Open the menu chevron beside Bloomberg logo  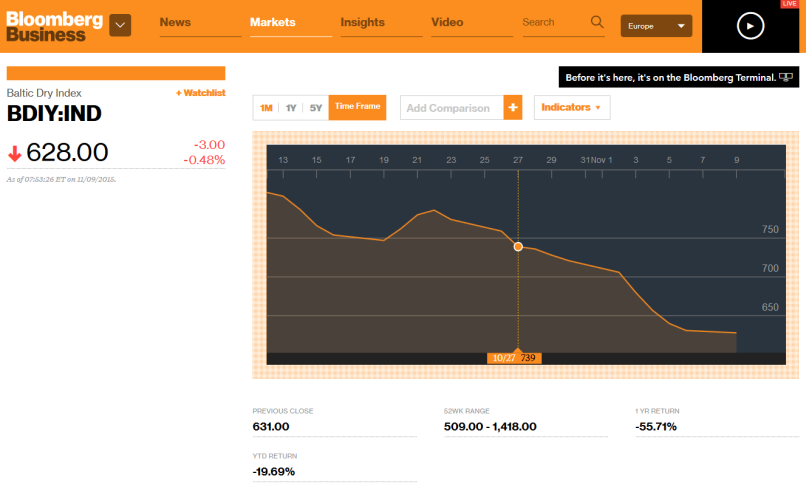click(120, 25)
